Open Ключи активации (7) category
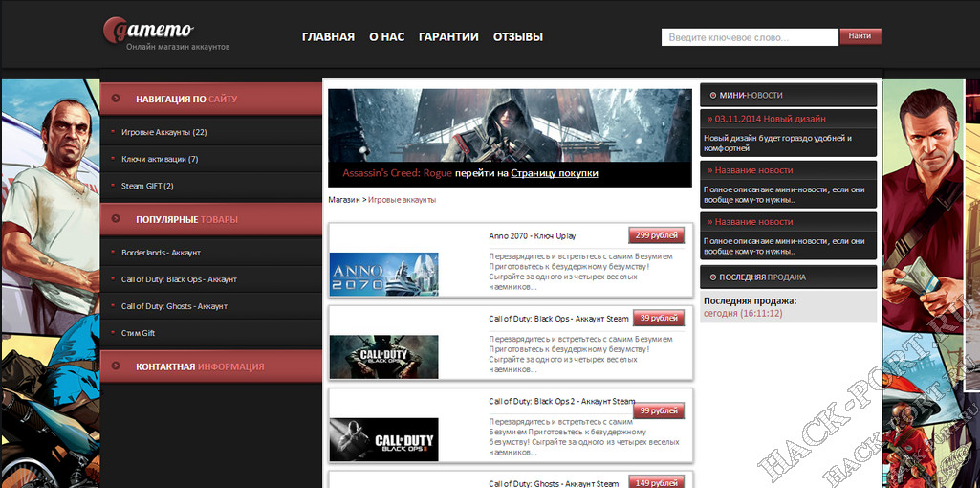980x488 pixels. pos(160,159)
